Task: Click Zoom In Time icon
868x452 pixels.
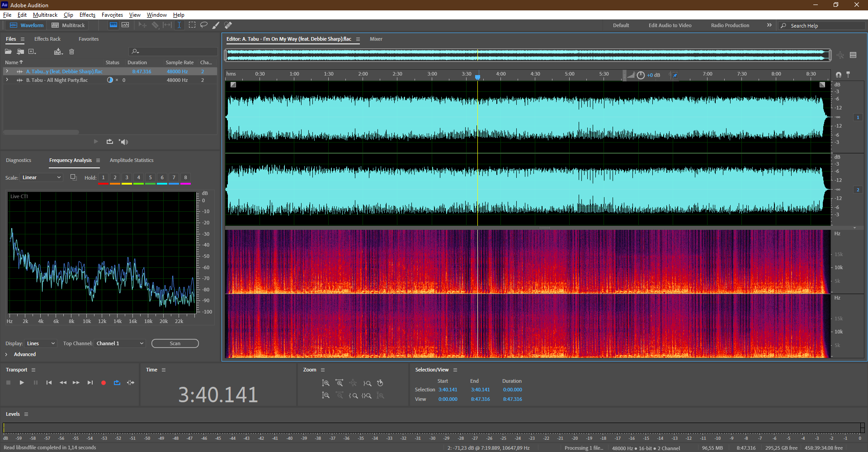Action: (340, 383)
